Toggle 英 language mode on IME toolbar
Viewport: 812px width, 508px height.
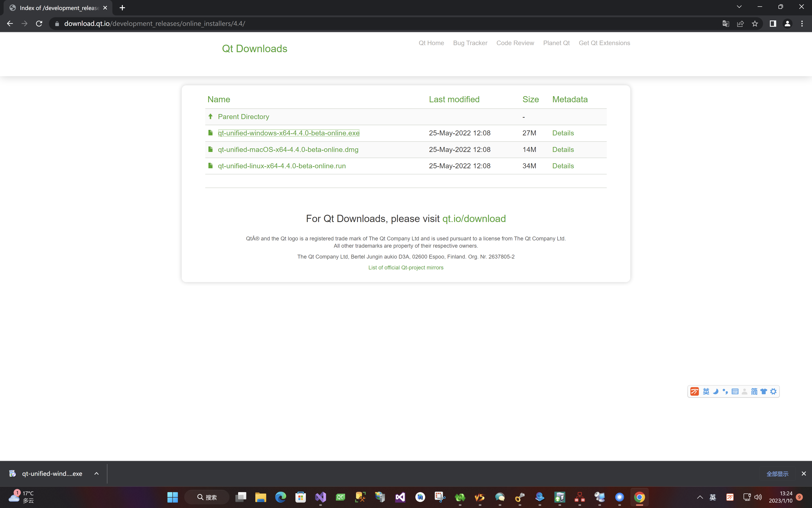(706, 392)
